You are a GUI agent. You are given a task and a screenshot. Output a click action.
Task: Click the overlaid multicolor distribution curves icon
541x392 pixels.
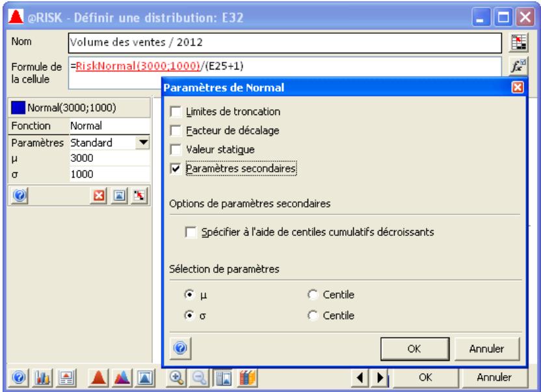pyautogui.click(x=123, y=377)
